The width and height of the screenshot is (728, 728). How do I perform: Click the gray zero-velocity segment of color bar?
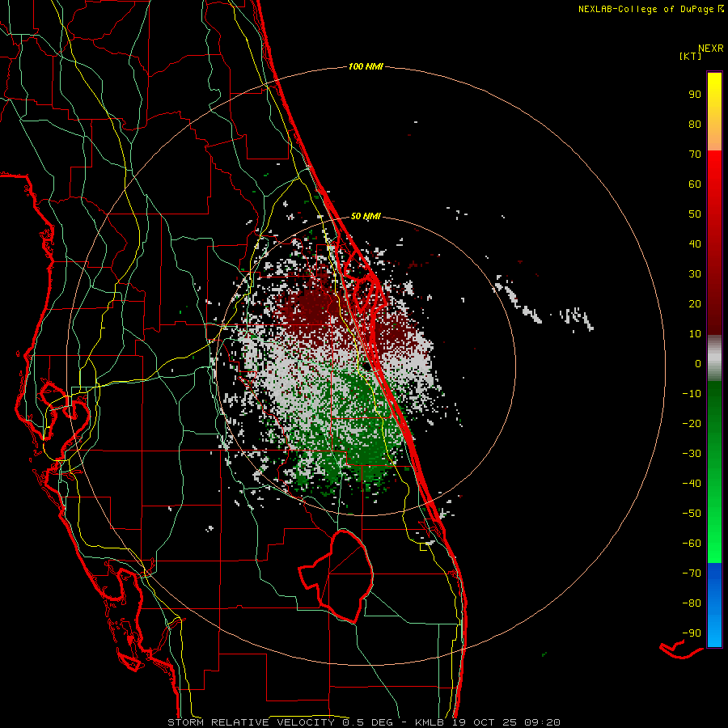coord(714,358)
